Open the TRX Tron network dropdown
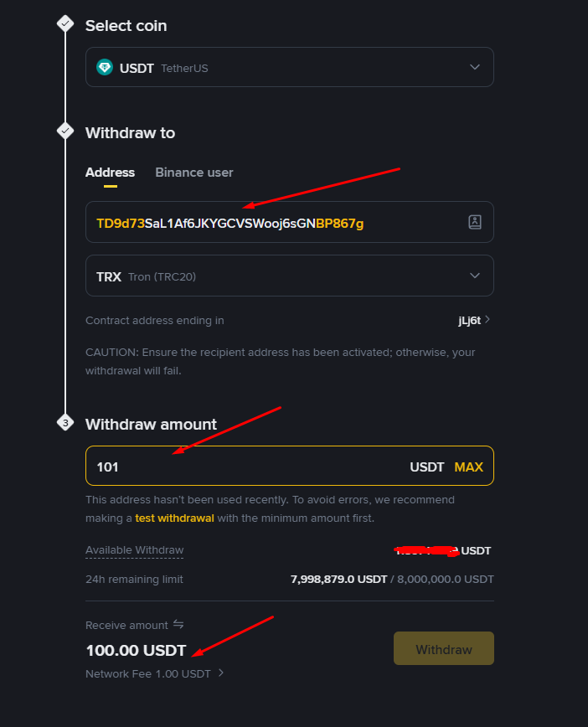Screen dimensions: 588x727 (289, 276)
